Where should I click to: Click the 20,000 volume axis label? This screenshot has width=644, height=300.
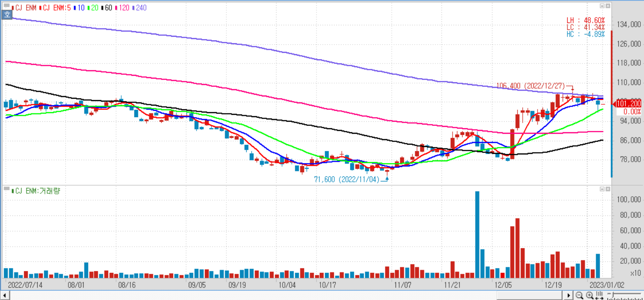tap(631, 261)
